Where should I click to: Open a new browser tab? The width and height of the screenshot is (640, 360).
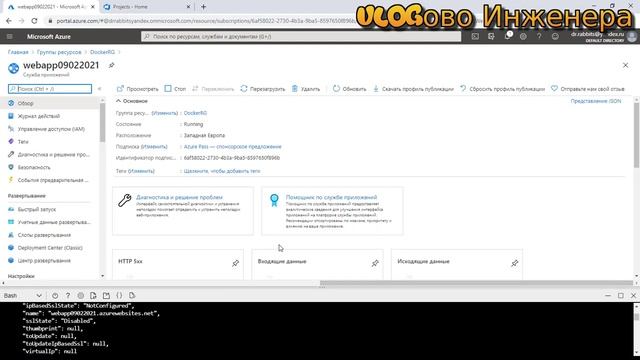[x=203, y=7]
